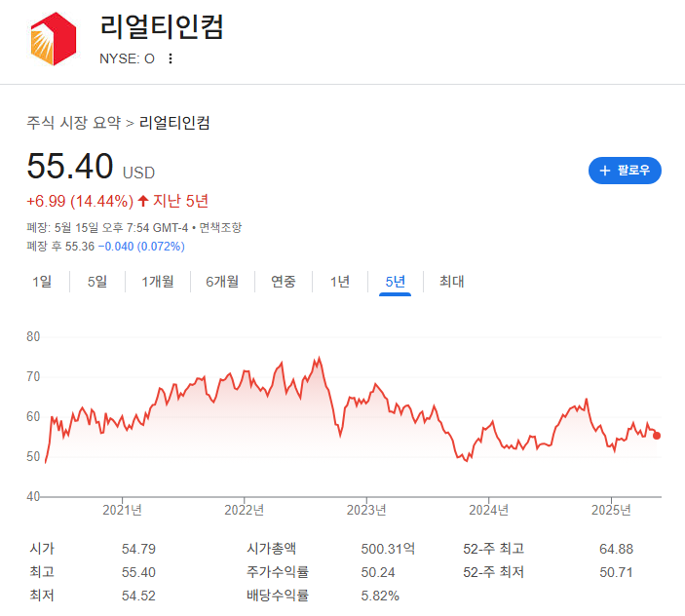Click the 시가총액 value 500.31억
The width and height of the screenshot is (685, 616).
pyautogui.click(x=388, y=549)
